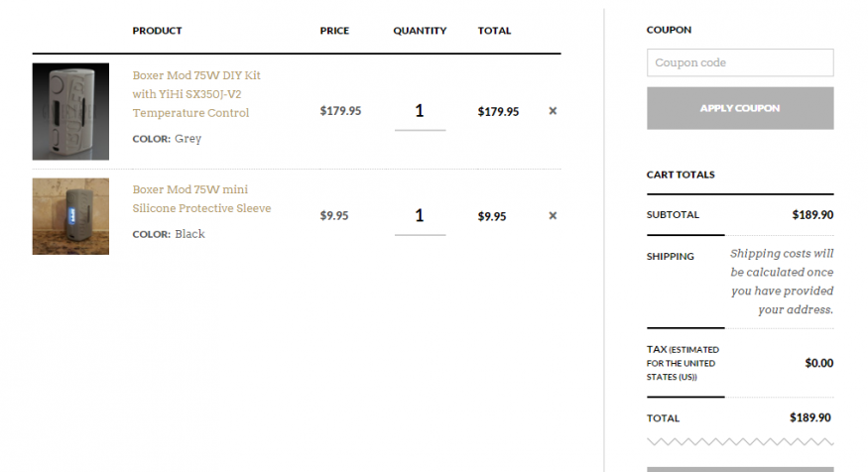868x472 pixels.
Task: Remove the Silicone Protective Sleeve from cart
Action: 553,216
